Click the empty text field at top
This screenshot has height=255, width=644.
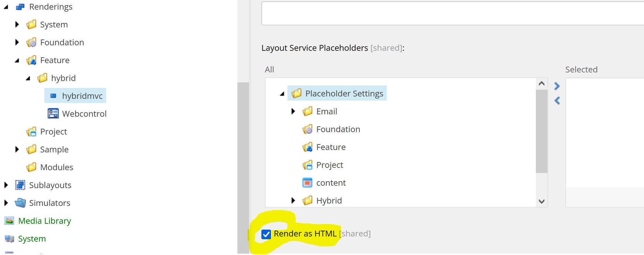point(447,14)
